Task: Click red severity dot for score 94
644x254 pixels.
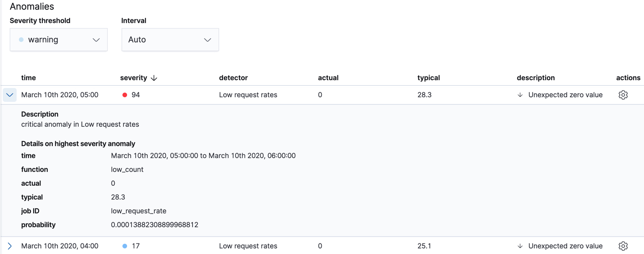Action: [x=125, y=95]
